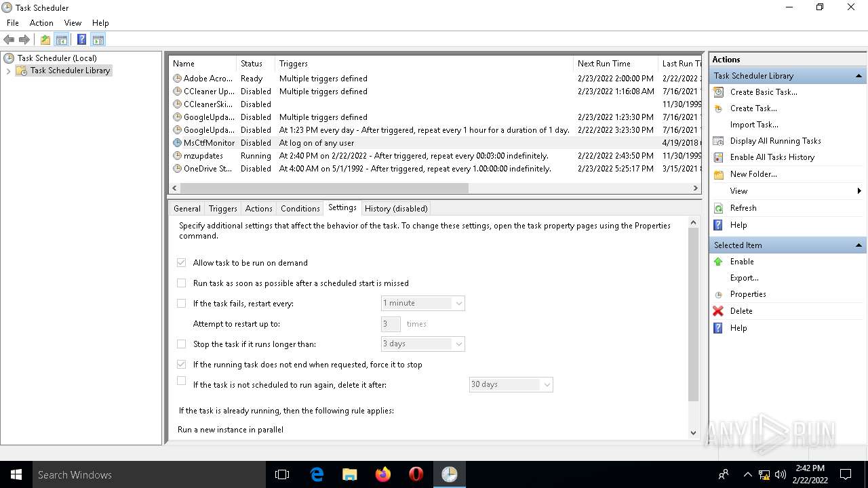Viewport: 868px width, 488px height.
Task: Click Import Task... in Actions pane
Action: pyautogui.click(x=754, y=125)
